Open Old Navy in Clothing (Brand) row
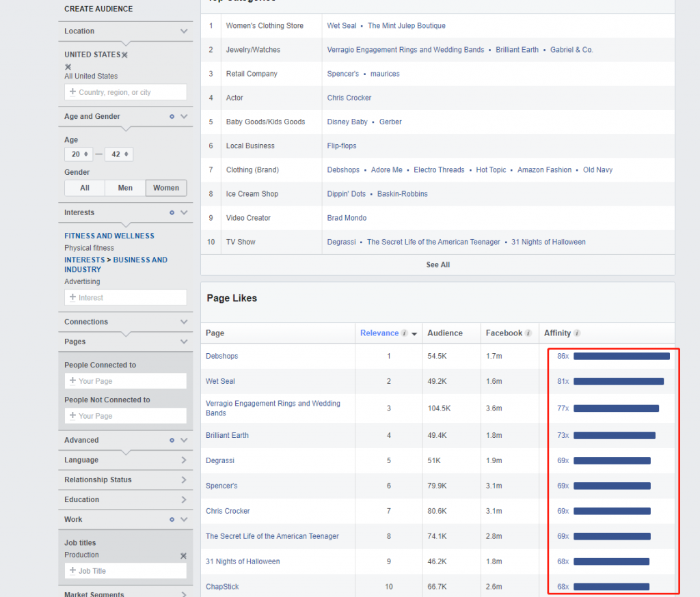This screenshot has height=597, width=700. click(x=597, y=170)
